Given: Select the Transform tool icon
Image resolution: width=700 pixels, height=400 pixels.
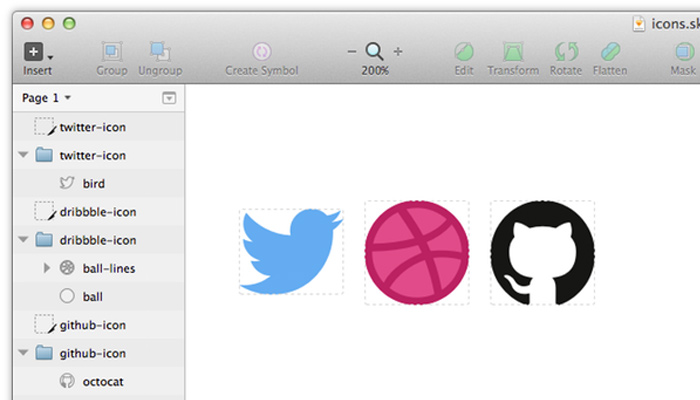Looking at the screenshot, I should (513, 52).
